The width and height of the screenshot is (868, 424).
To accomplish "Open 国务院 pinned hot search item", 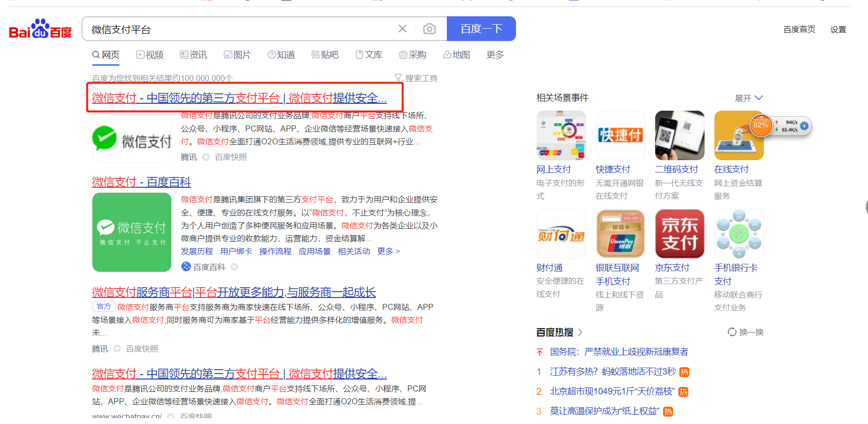I will click(x=619, y=352).
